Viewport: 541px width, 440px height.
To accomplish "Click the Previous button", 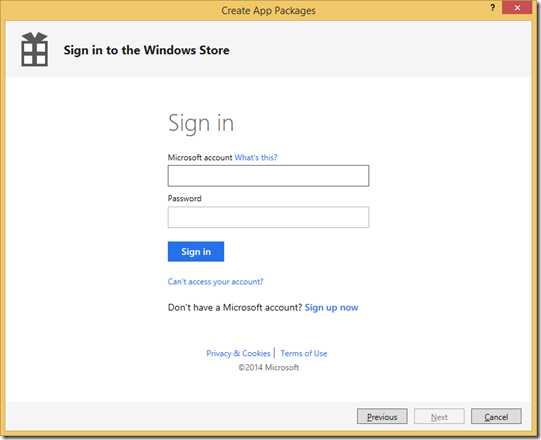I will pos(382,417).
